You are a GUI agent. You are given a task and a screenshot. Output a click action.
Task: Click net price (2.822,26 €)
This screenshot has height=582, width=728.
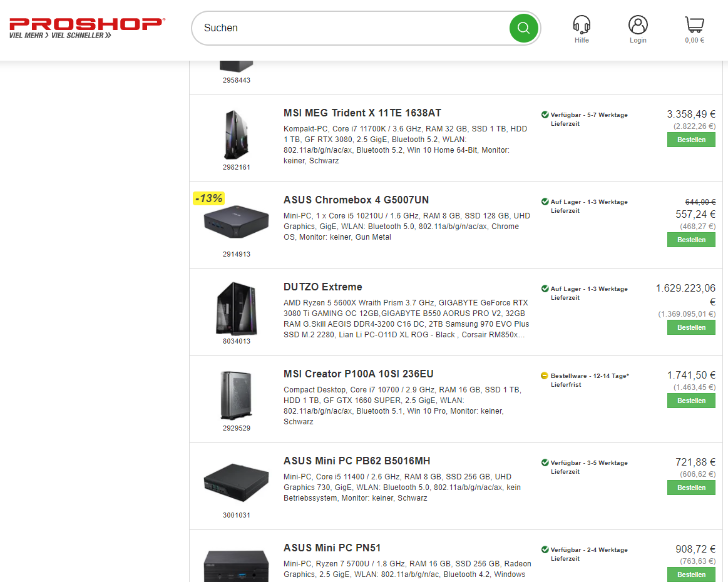(695, 126)
